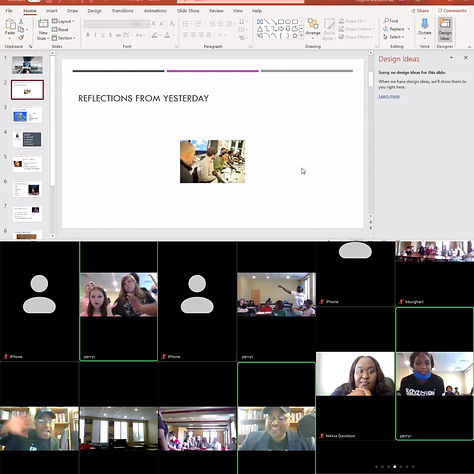Viewport: 474px width, 474px height.
Task: Open the Slide Show tab
Action: (188, 11)
